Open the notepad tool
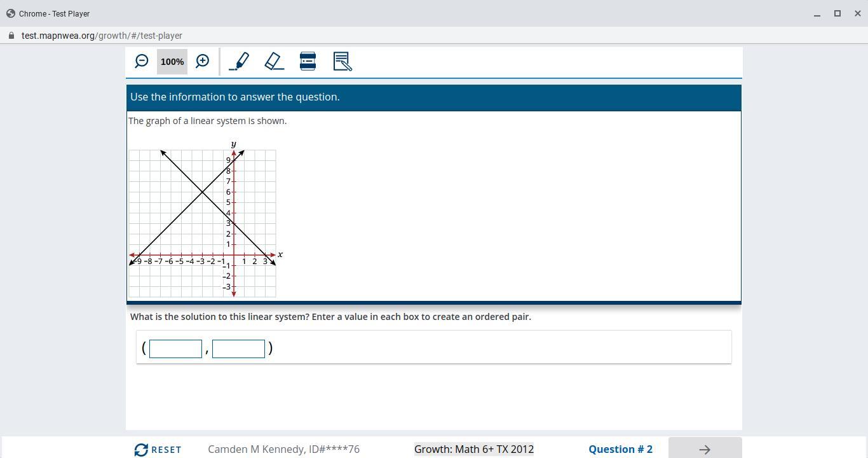868x458 pixels. (342, 61)
